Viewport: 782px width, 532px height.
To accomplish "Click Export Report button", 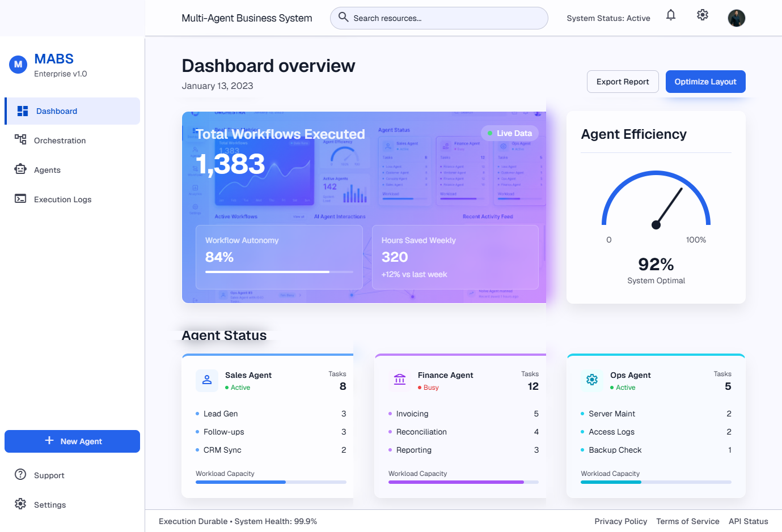I will pyautogui.click(x=623, y=82).
